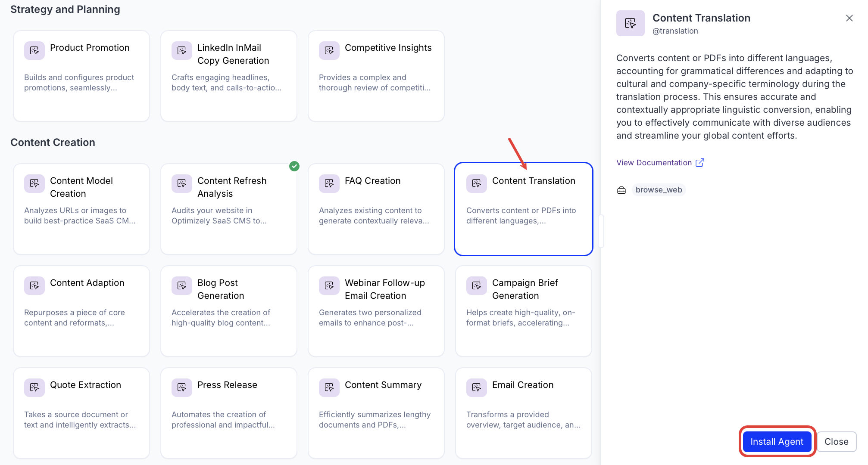Click the panel resize handle beside details pane
Viewport: 868px width, 465px height.
601,231
